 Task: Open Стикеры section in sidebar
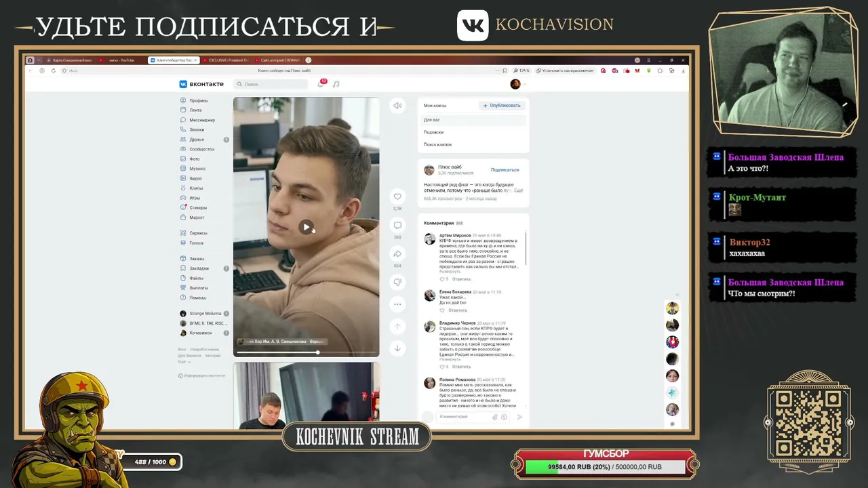point(198,207)
